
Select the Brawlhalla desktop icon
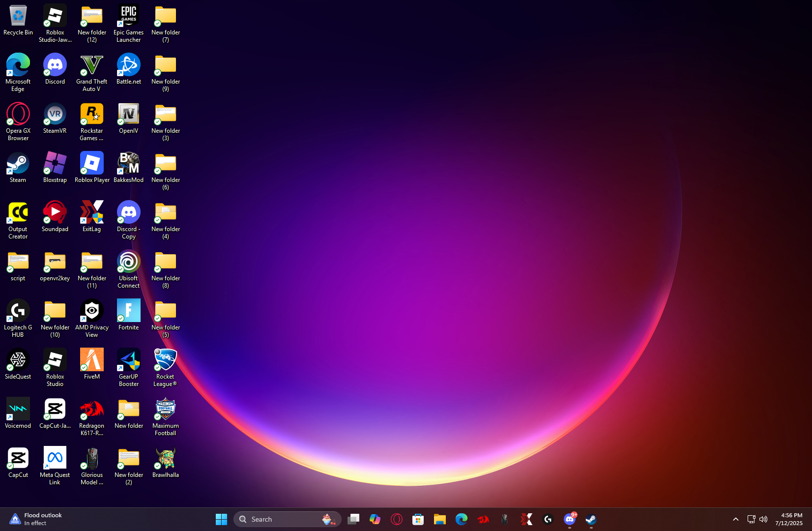166,463
